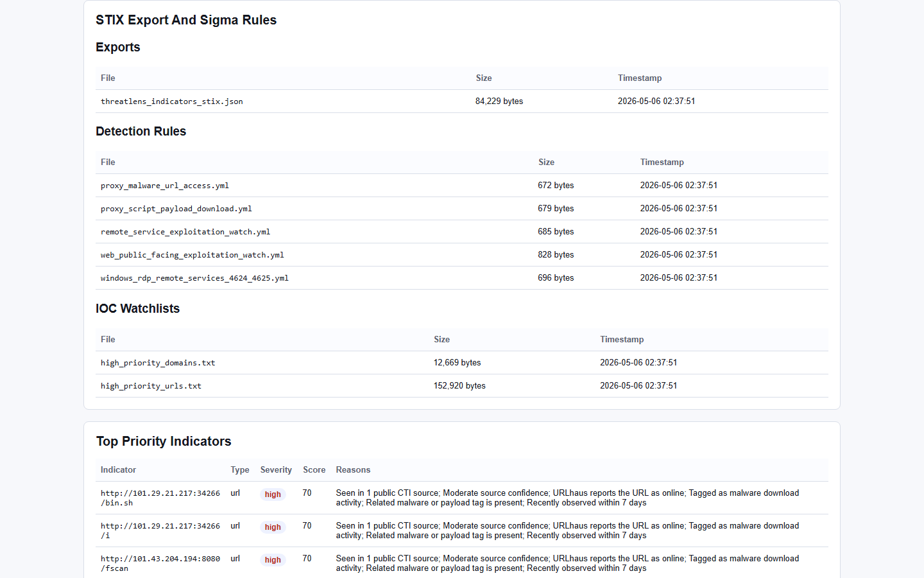Click the File header in IOC Watchlists table
This screenshot has width=924, height=578.
tap(108, 340)
